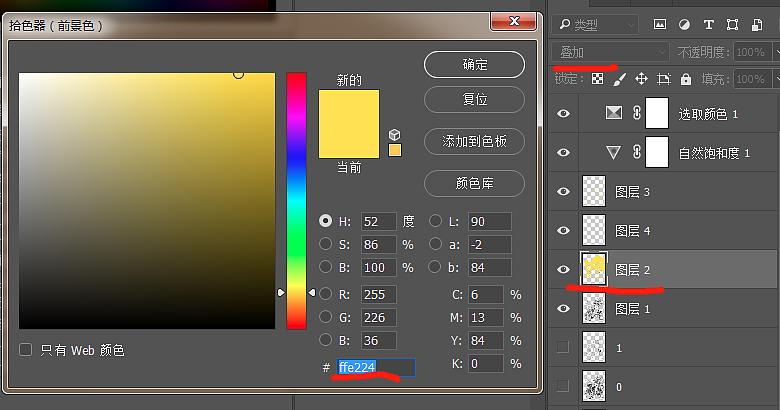
Task: Show the hidden layer named 0
Action: click(x=563, y=386)
